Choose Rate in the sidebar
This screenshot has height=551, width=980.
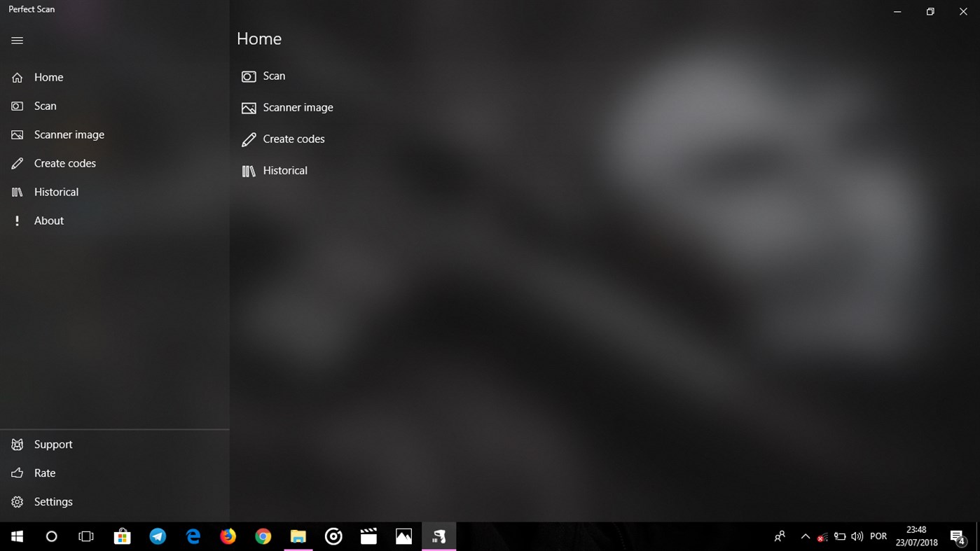point(115,473)
